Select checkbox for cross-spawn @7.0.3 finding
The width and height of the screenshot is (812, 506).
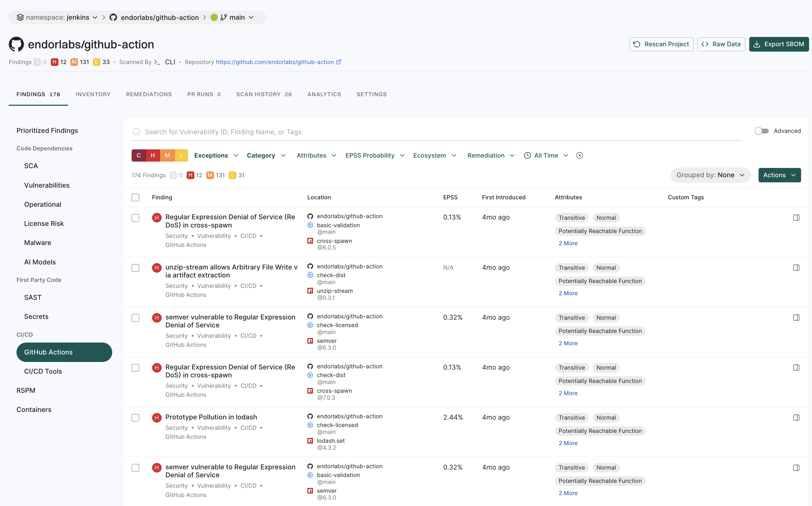(x=135, y=368)
